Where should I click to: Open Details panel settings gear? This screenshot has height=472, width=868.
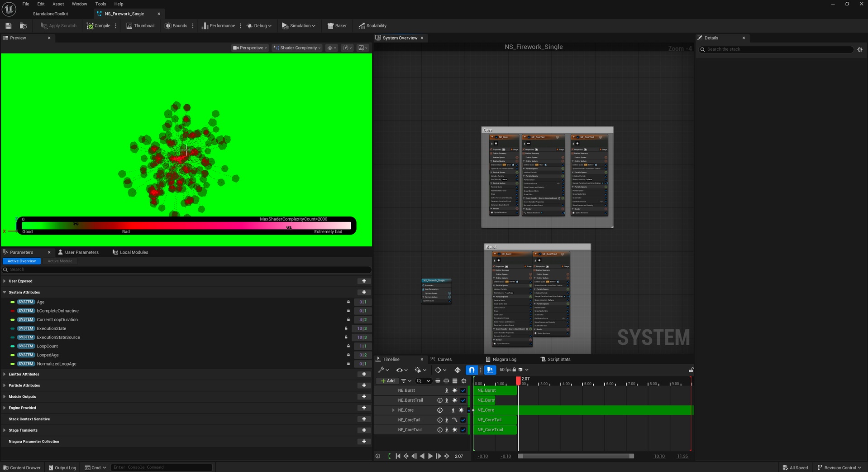click(x=860, y=49)
